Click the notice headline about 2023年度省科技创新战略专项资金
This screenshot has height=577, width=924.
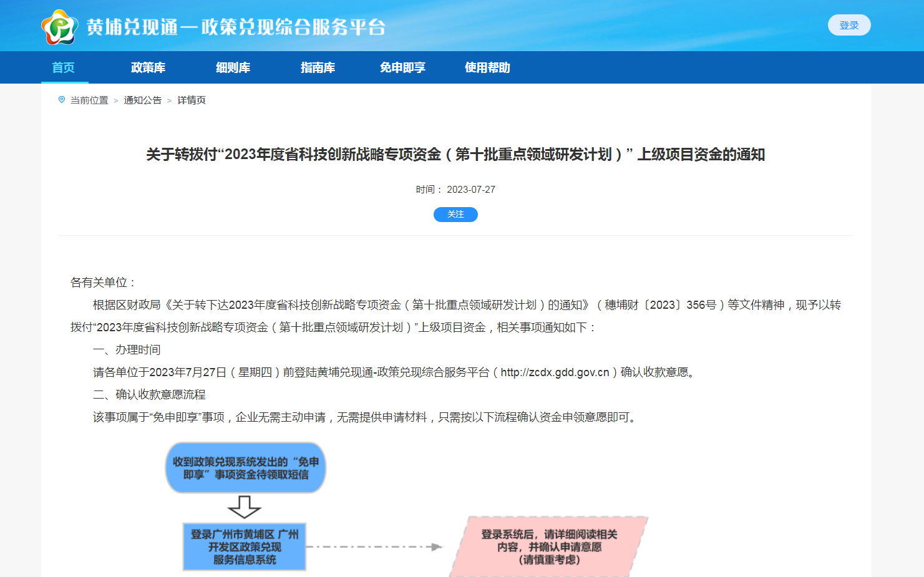click(x=455, y=154)
